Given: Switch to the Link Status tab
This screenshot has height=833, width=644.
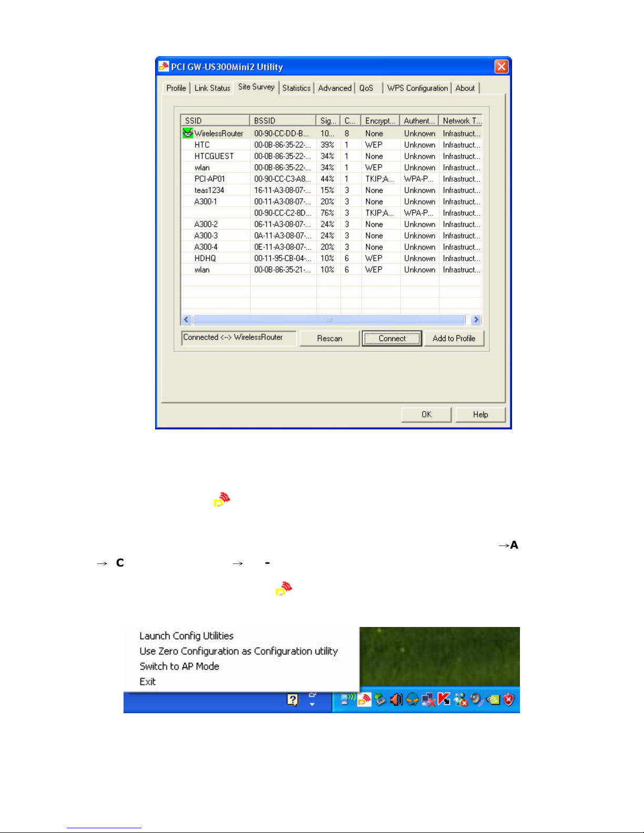Looking at the screenshot, I should 212,88.
